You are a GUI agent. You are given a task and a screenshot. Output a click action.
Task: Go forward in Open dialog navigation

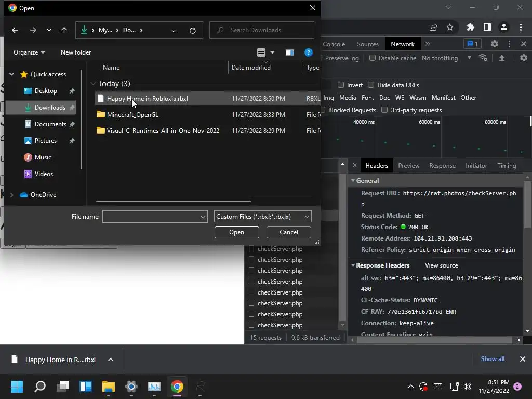pyautogui.click(x=33, y=30)
